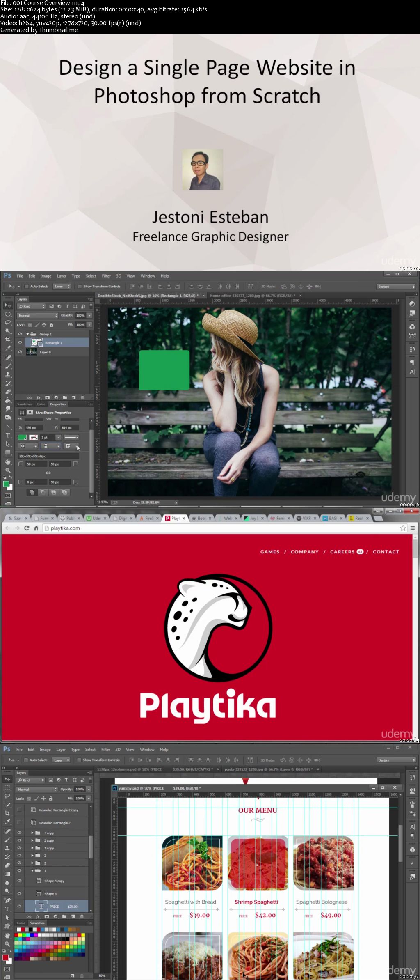This screenshot has width=420, height=980.
Task: Select Magic Wand tool in DeathtoStock Photoshop window
Action: [x=8, y=330]
